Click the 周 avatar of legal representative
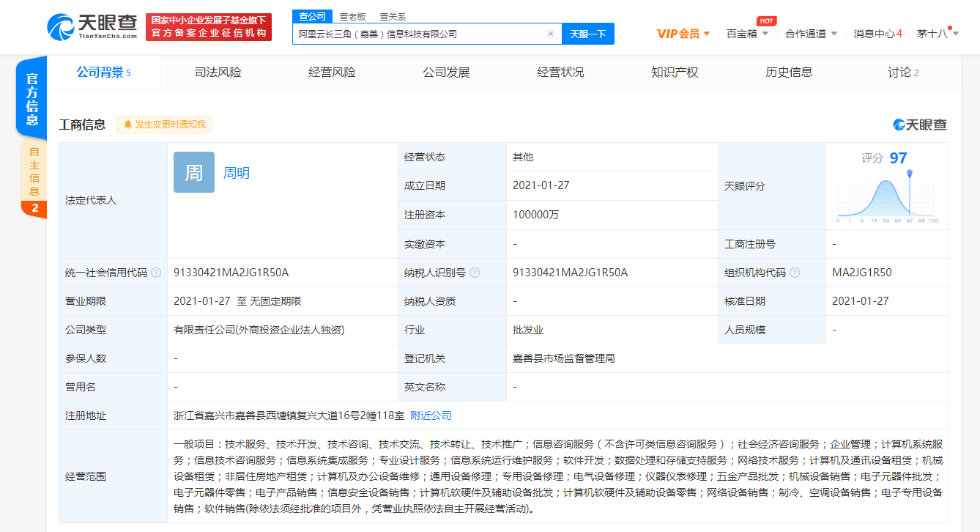The height and width of the screenshot is (532, 980). pyautogui.click(x=193, y=172)
